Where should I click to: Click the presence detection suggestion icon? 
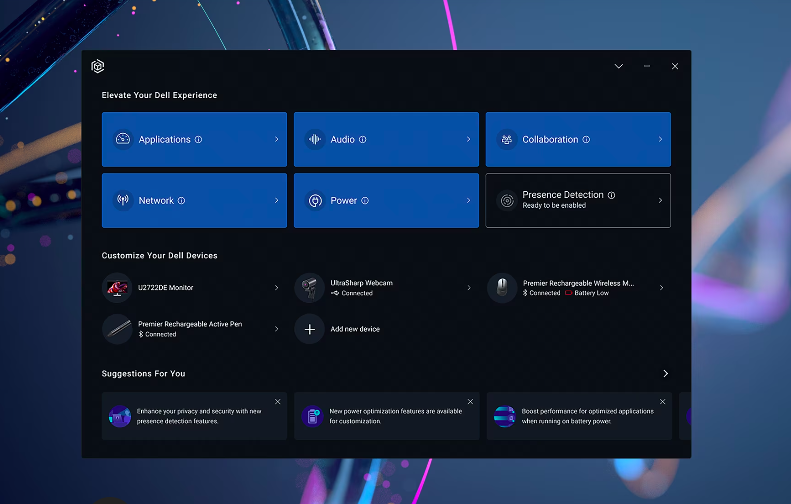[120, 416]
